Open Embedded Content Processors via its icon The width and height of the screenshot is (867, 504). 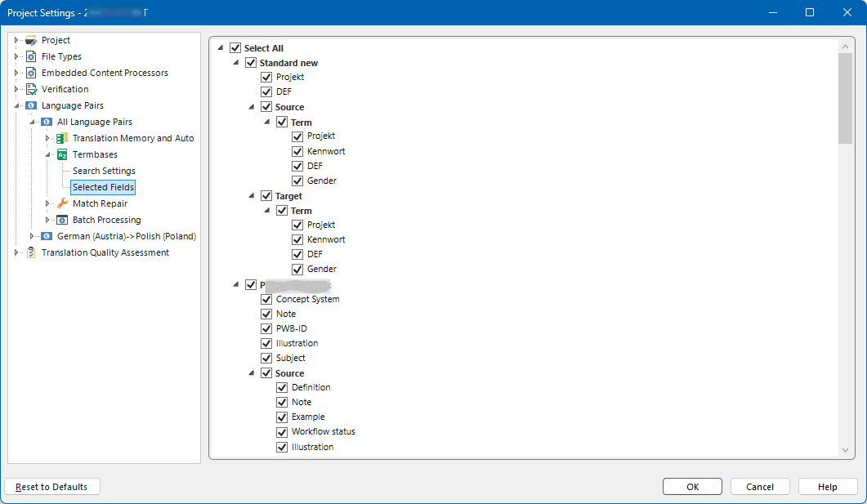30,72
